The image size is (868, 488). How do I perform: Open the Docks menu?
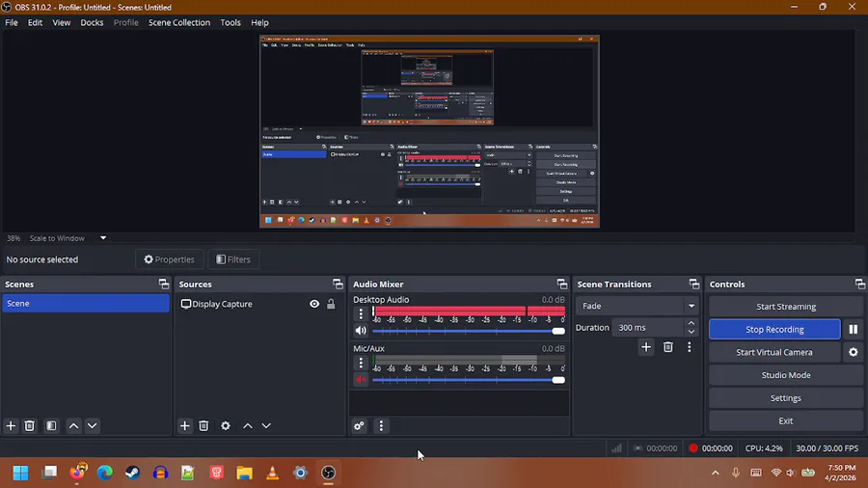tap(92, 23)
